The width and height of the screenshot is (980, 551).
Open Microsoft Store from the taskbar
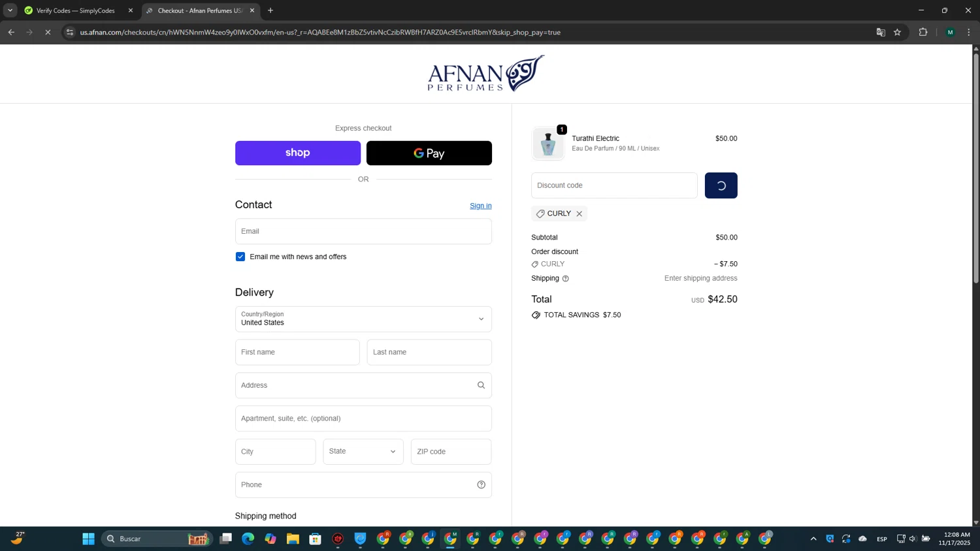click(316, 539)
